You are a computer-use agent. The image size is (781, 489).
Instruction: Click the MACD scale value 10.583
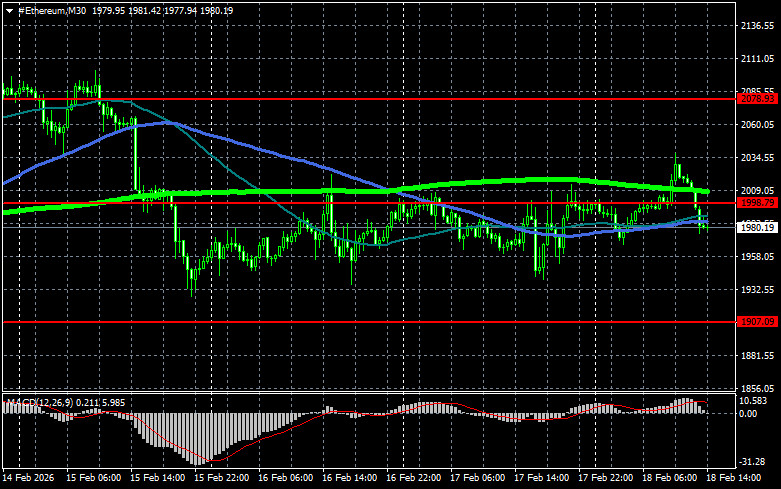point(753,401)
